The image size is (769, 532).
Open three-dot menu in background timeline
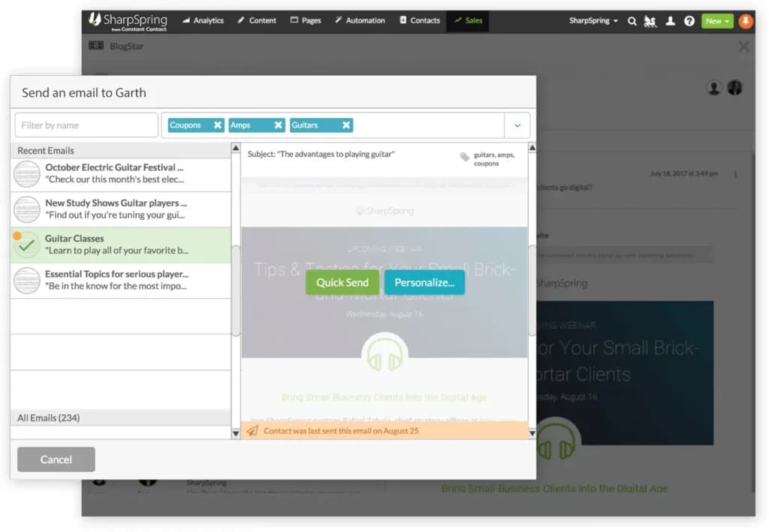pos(735,174)
